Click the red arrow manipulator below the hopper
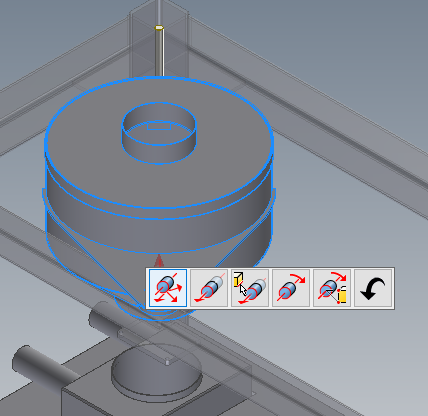Image resolution: width=428 pixels, height=416 pixels. [x=159, y=260]
